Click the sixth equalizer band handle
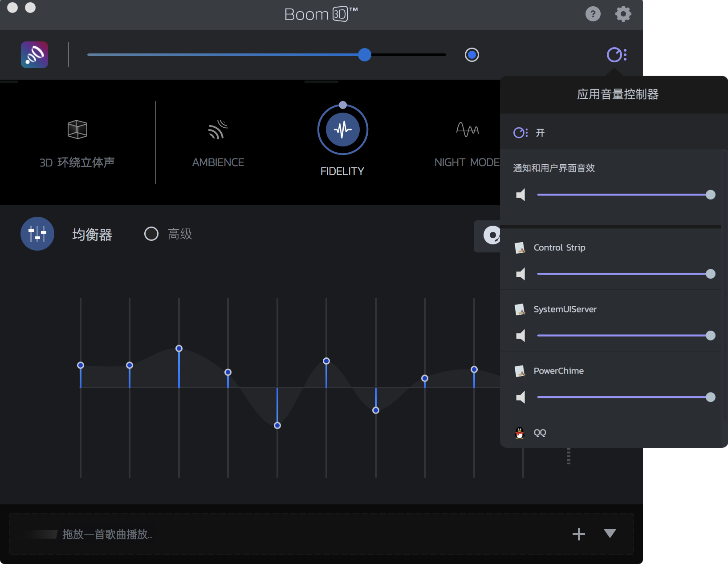Screen dimensions: 728x564 [326, 361]
